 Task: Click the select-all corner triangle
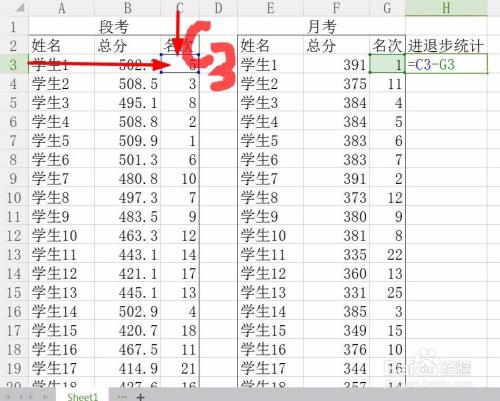(20, 7)
